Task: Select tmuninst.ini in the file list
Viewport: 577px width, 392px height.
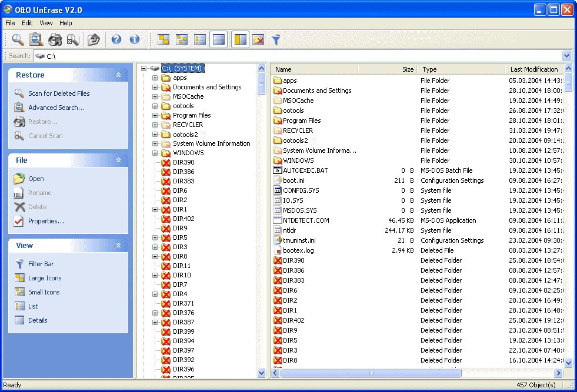Action: [x=299, y=240]
